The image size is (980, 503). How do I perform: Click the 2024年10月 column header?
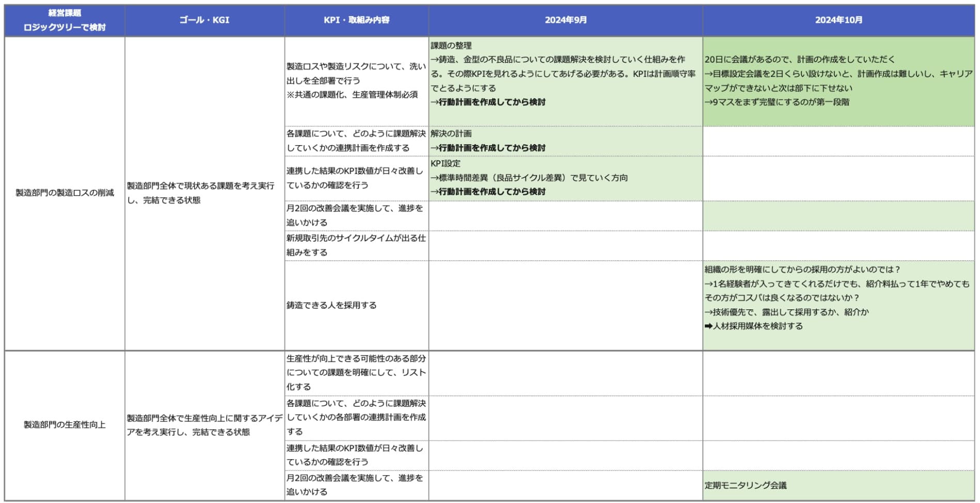pos(839,21)
